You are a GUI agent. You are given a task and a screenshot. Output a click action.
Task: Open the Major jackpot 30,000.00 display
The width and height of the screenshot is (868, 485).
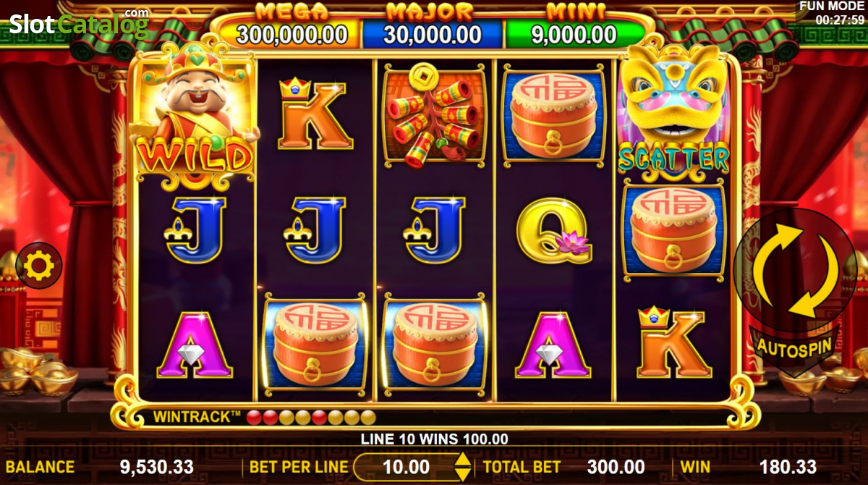coord(433,33)
